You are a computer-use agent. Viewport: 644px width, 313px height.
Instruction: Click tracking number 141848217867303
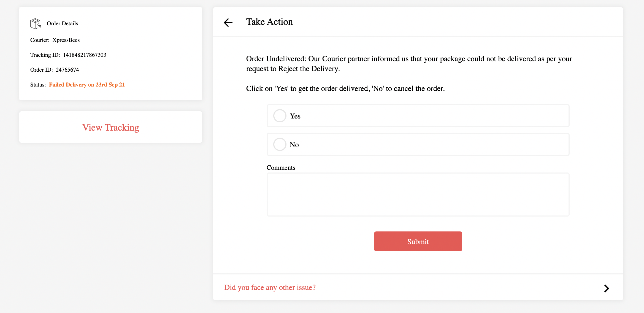(x=85, y=55)
